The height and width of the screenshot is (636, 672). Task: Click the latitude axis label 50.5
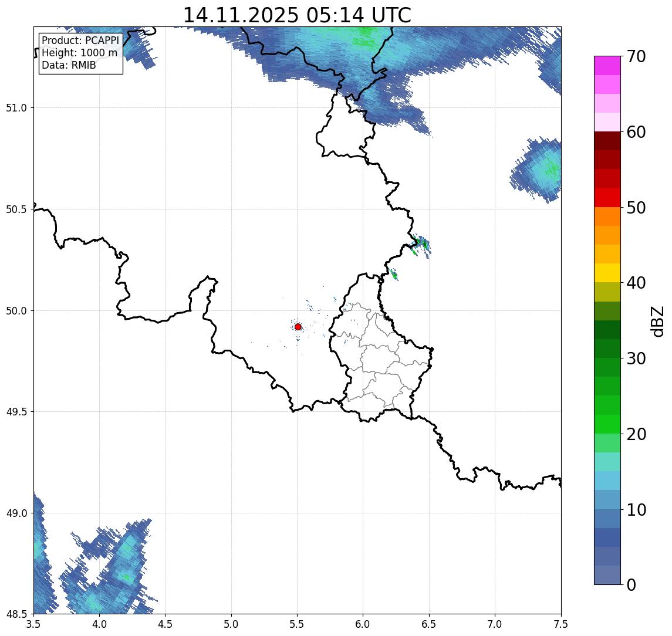pyautogui.click(x=16, y=209)
